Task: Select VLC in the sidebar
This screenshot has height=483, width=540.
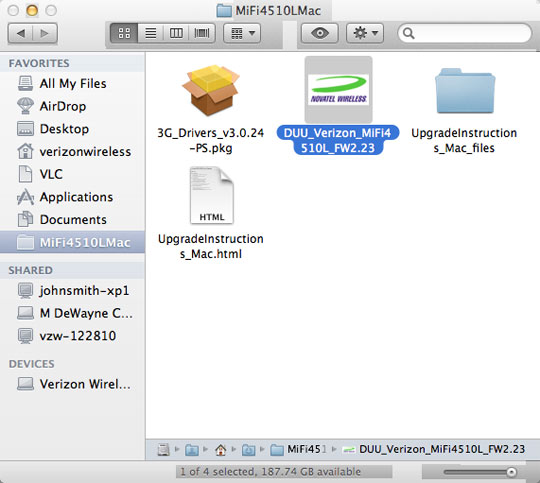Action: click(x=72, y=174)
